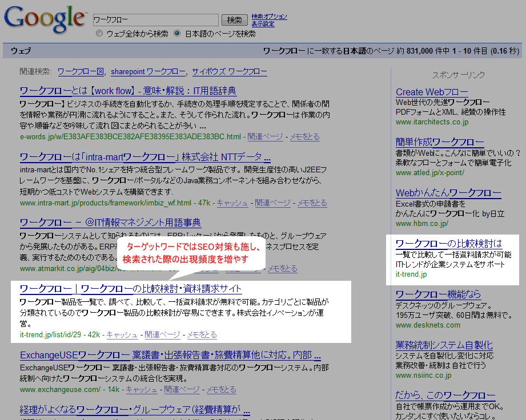Open 表示設定 preferences link

[263, 24]
